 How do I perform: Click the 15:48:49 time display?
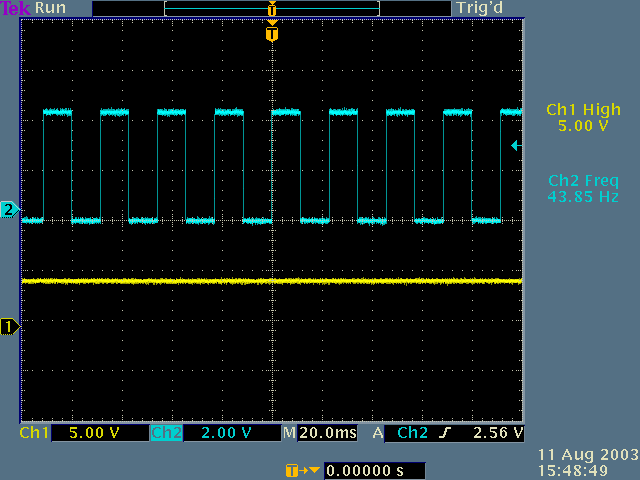(573, 471)
